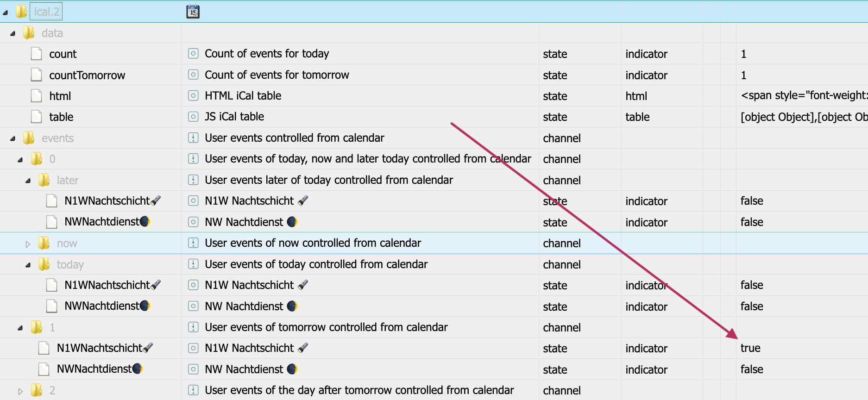The height and width of the screenshot is (400, 868).
Task: Click state icon beside HTML iCal table
Action: point(193,96)
